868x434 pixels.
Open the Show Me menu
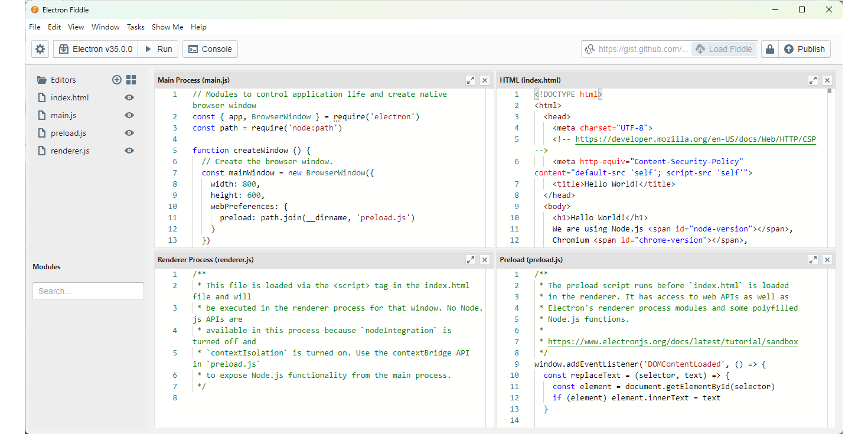[x=167, y=27]
